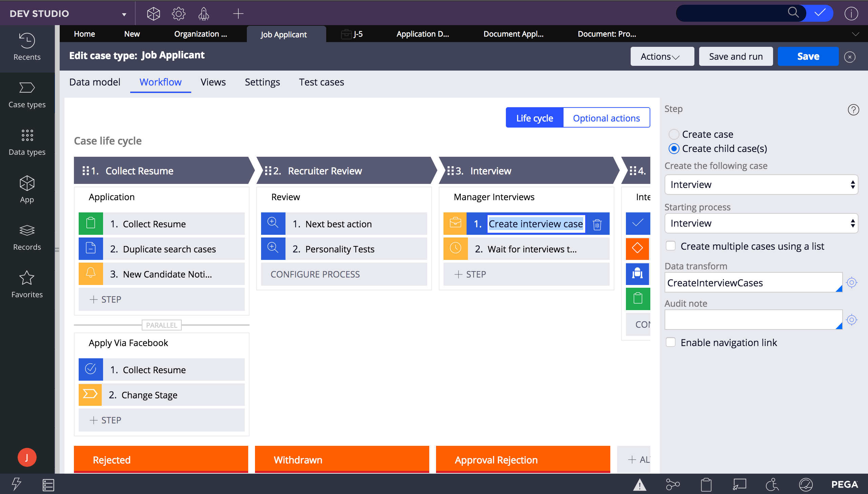868x494 pixels.
Task: Expand the Actions dropdown menu
Action: tap(662, 56)
